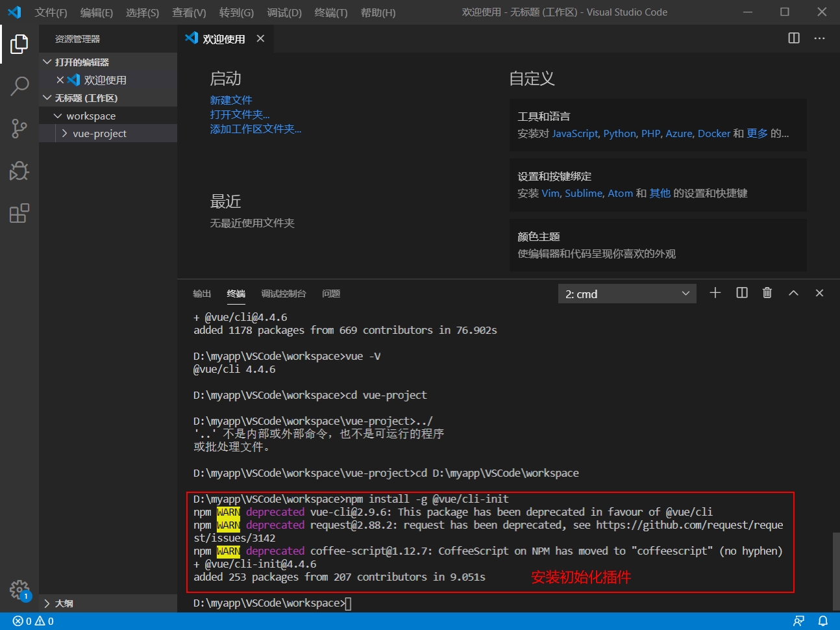Open the Source Control view
Image resolution: width=840 pixels, height=630 pixels.
coord(19,129)
